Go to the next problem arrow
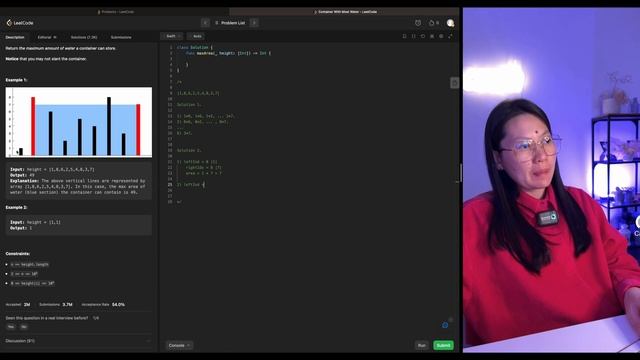 (x=254, y=23)
